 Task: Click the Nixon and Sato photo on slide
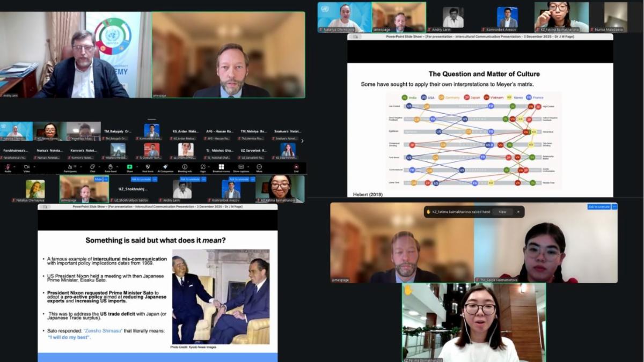(x=221, y=297)
